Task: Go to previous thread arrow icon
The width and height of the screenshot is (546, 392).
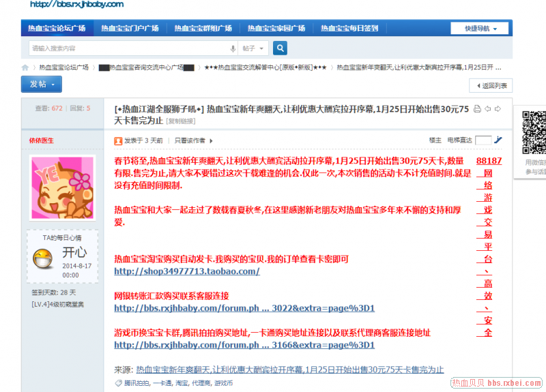Action: click(x=487, y=109)
